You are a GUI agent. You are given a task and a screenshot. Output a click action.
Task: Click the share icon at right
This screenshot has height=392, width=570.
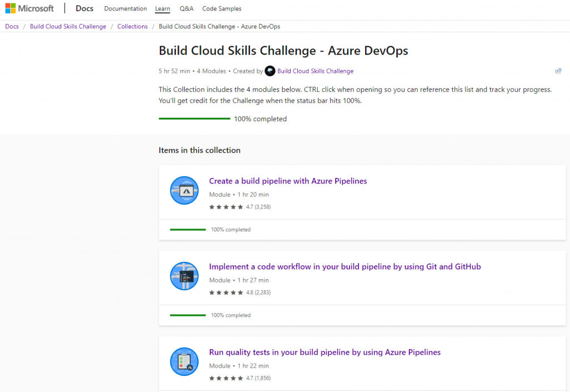(x=558, y=71)
